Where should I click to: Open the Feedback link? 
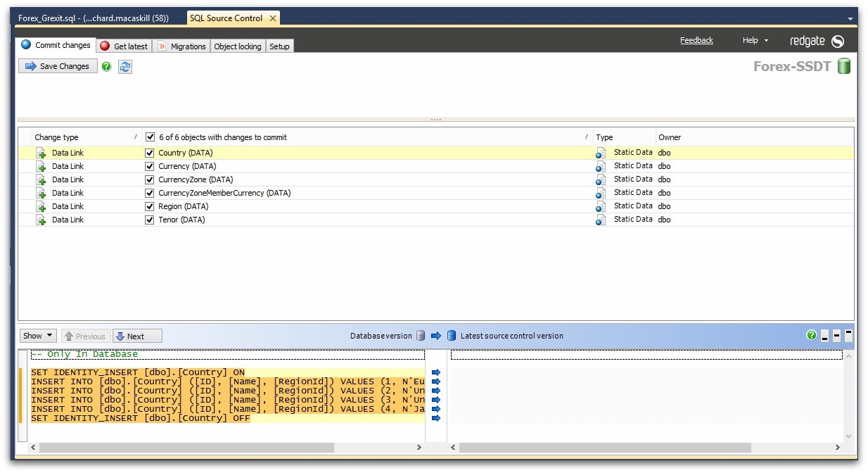(x=696, y=40)
